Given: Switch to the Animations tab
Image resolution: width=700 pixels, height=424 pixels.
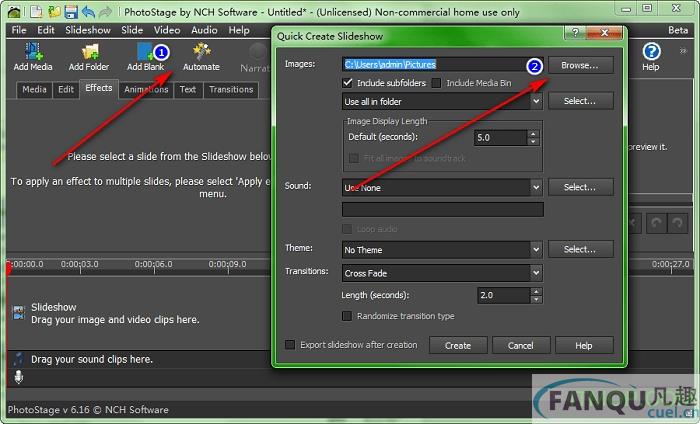Looking at the screenshot, I should click(146, 89).
